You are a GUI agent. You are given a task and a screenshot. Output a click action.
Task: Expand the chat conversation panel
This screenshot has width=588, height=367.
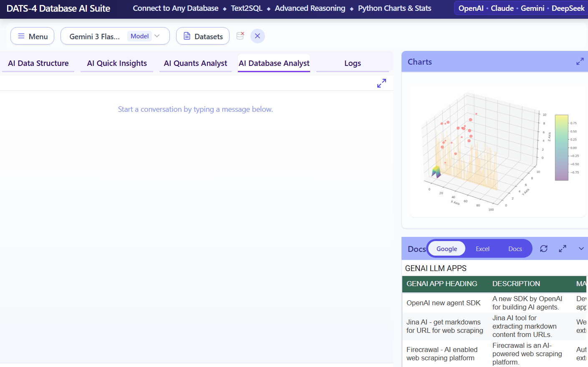[x=381, y=83]
